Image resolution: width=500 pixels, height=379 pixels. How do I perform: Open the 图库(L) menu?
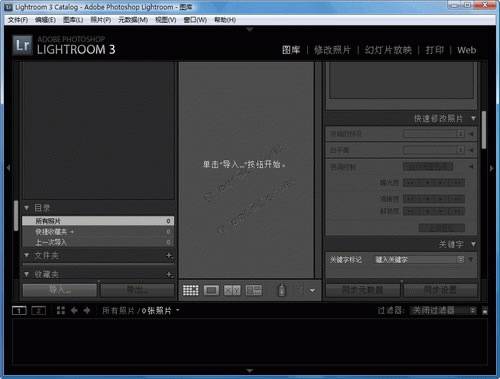click(73, 20)
